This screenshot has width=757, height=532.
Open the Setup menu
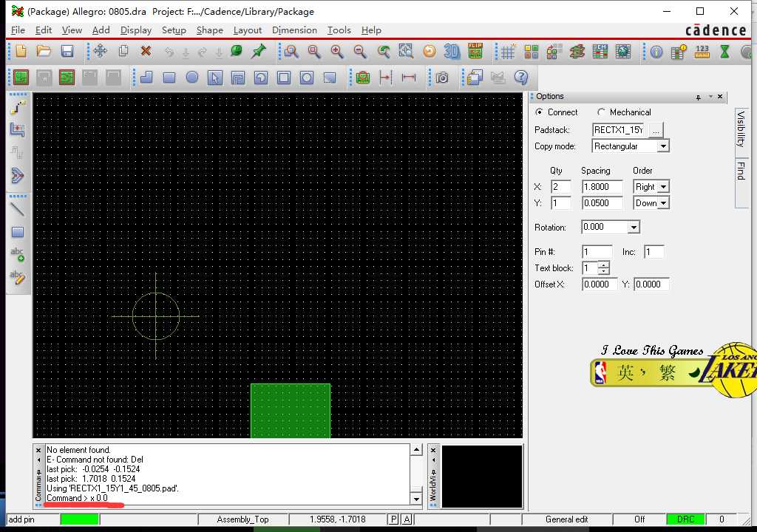(174, 30)
